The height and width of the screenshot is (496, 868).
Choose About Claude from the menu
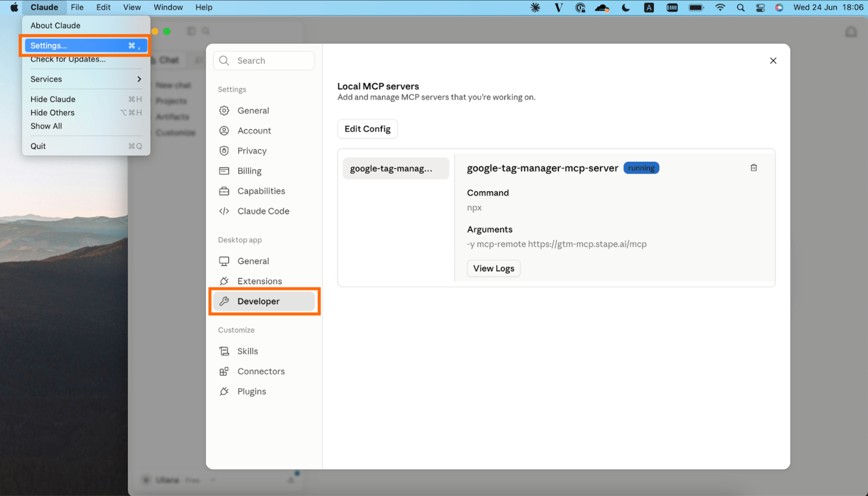[86, 25]
